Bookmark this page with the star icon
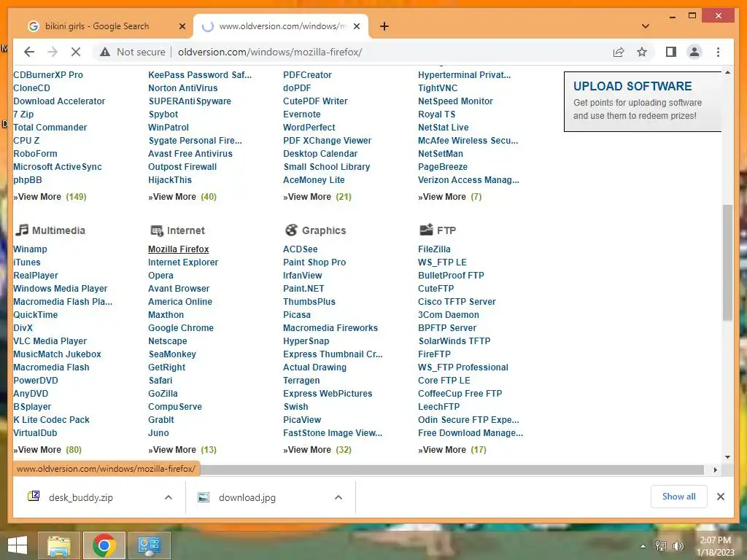The width and height of the screenshot is (747, 560). (x=642, y=52)
